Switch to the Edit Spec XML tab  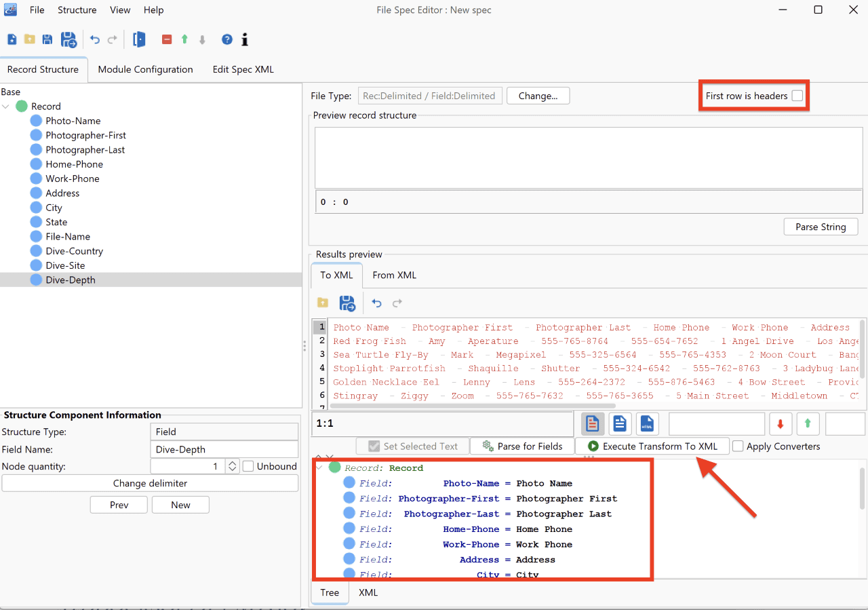[243, 69]
